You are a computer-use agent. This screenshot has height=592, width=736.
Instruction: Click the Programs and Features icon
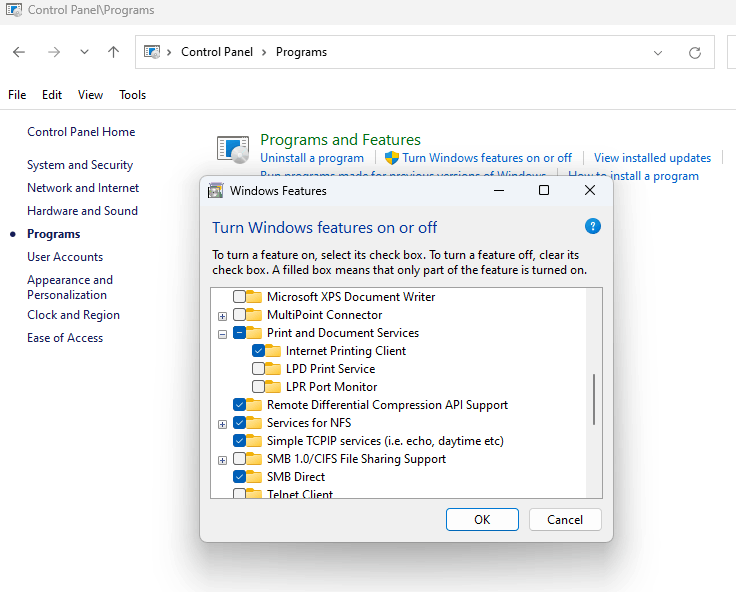tap(233, 150)
